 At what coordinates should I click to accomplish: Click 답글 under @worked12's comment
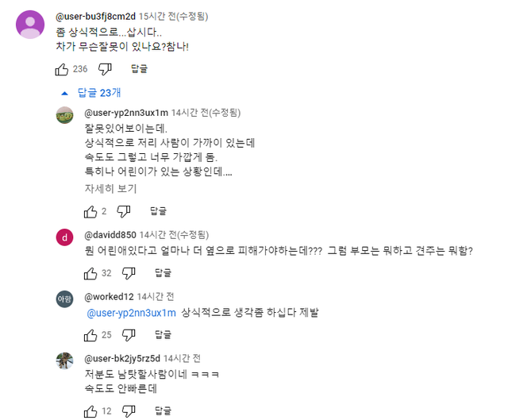click(x=163, y=334)
